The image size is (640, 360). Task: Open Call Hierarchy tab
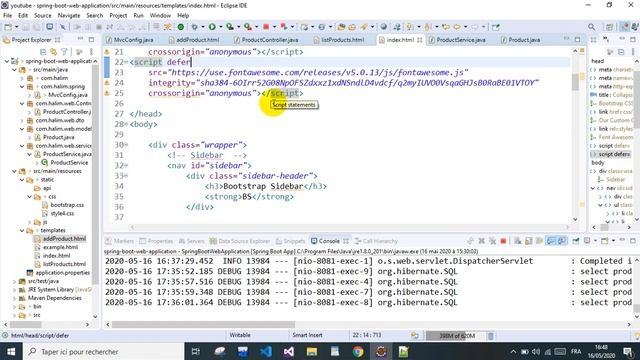coord(376,241)
